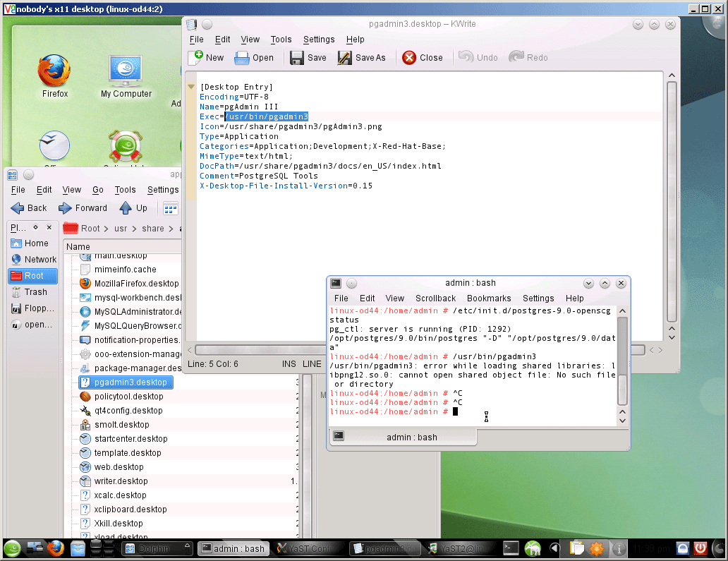The width and height of the screenshot is (728, 561).
Task: Click the show desktop icon in panel
Action: point(35,548)
